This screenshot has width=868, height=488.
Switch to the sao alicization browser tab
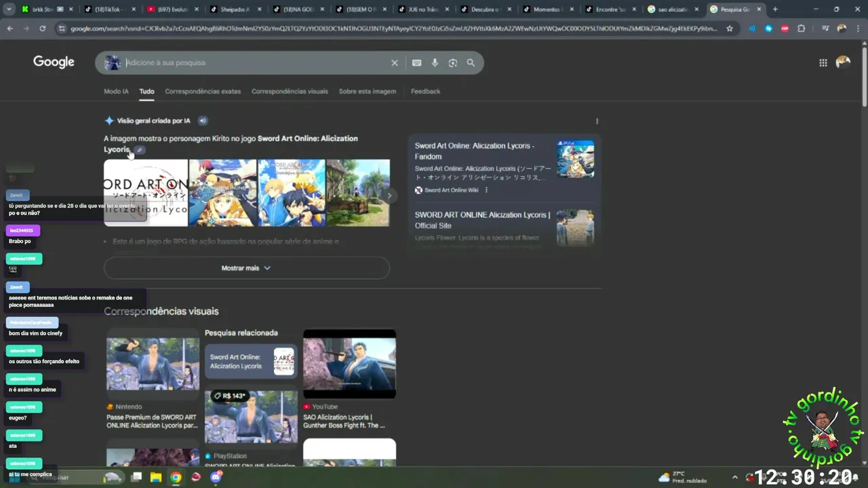(671, 9)
